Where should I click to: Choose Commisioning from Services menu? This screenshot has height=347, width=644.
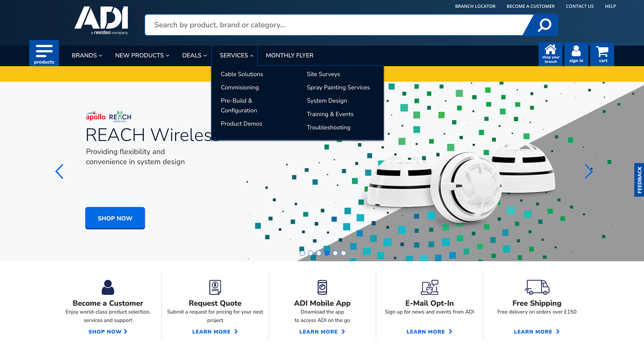point(240,87)
